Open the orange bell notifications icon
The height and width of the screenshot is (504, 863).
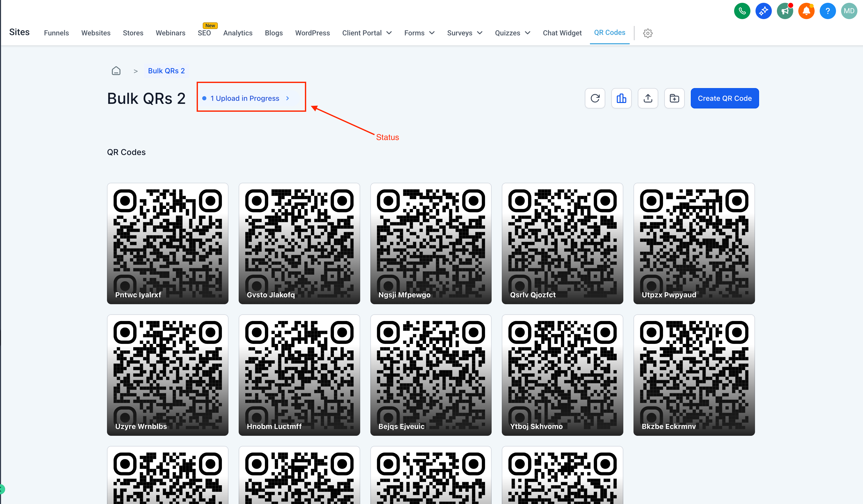point(806,11)
